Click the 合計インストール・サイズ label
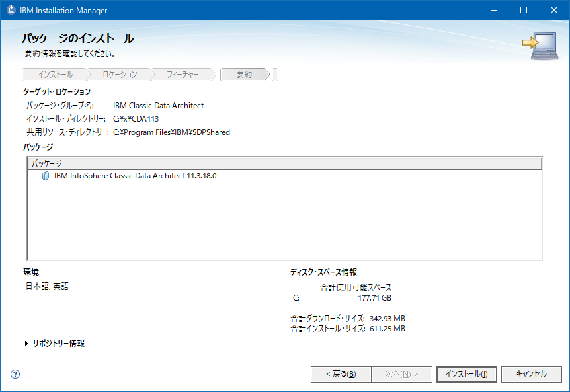This screenshot has height=392, width=570. click(x=327, y=329)
